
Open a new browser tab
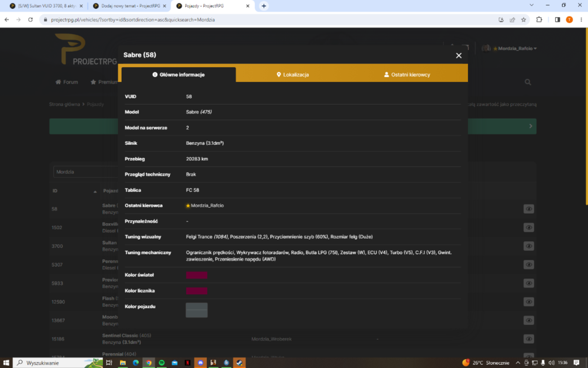click(263, 6)
